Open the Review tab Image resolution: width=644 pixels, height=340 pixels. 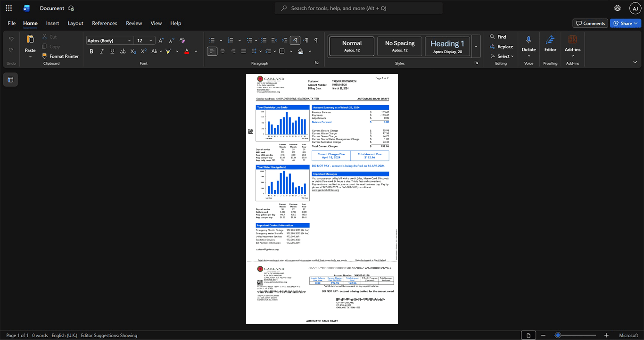[134, 23]
